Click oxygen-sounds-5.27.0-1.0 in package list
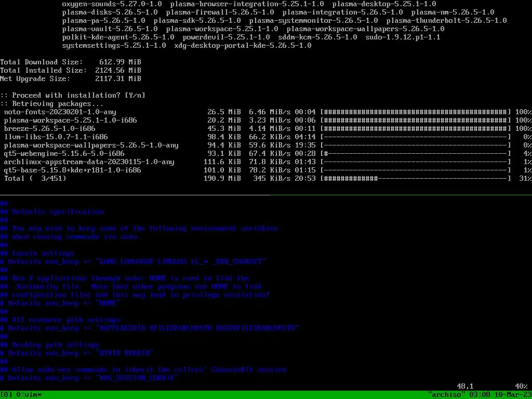This screenshot has height=399, width=532. (x=112, y=4)
